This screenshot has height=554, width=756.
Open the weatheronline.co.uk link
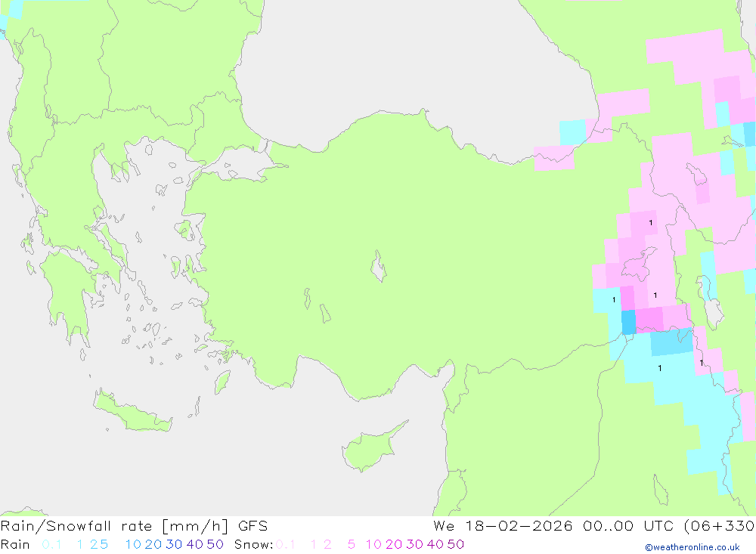pyautogui.click(x=692, y=547)
